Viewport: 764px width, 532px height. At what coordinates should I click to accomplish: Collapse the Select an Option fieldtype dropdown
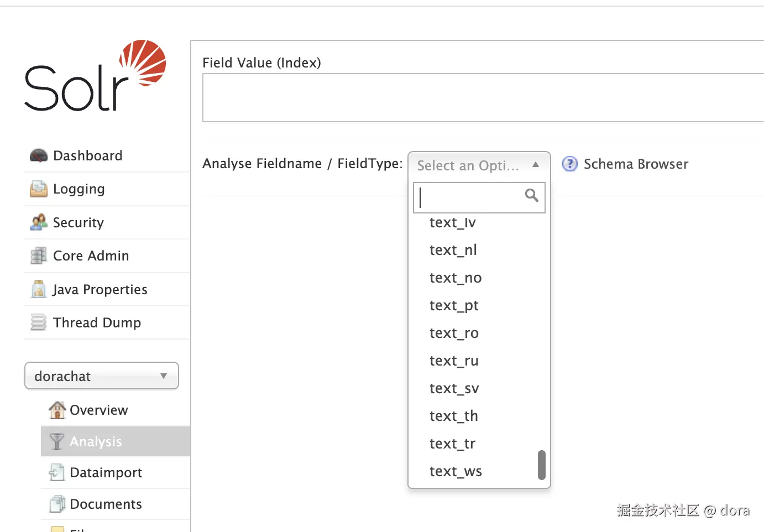[x=479, y=165]
